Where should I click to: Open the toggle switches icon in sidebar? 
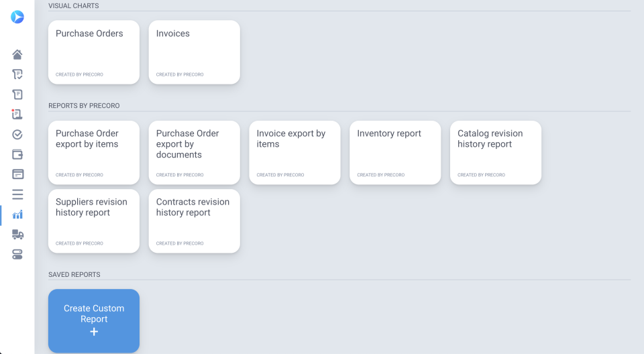point(17,255)
